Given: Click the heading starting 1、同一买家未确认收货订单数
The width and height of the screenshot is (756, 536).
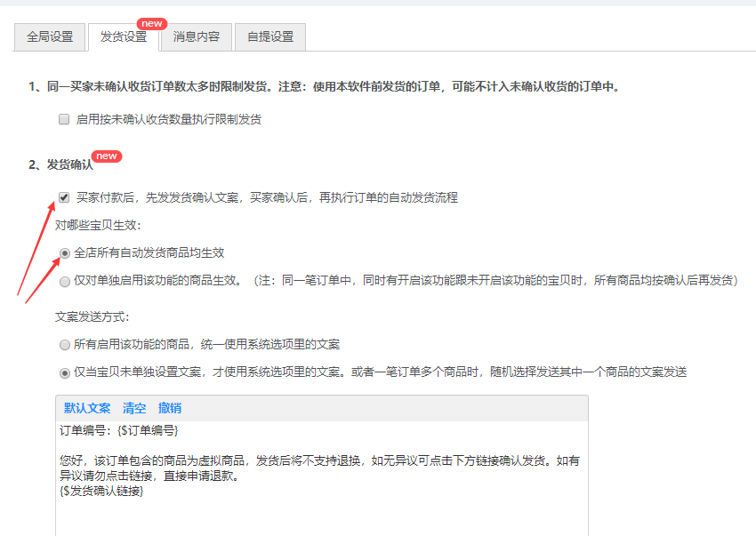Looking at the screenshot, I should click(324, 87).
